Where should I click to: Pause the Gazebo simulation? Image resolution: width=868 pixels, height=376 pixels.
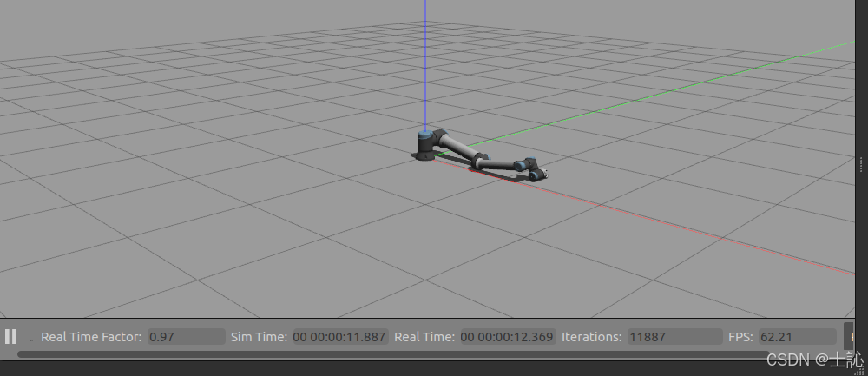(10, 336)
